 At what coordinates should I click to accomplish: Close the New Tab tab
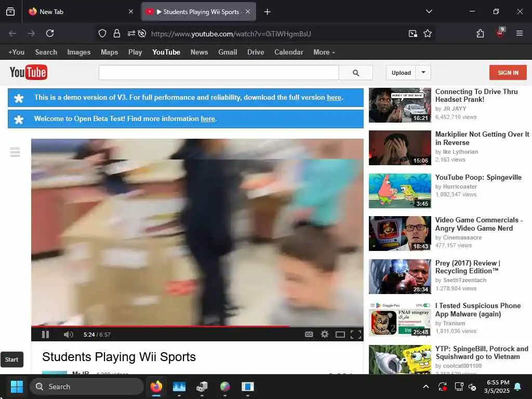[x=131, y=11]
